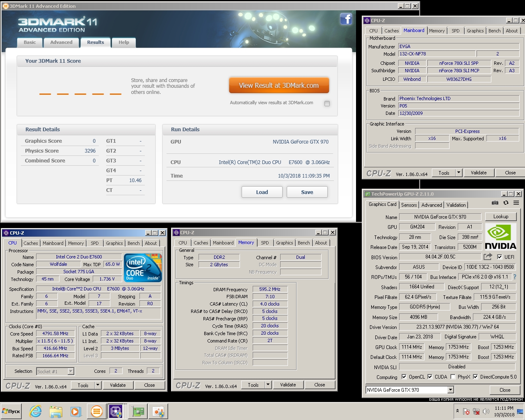Enable automatically view results at 3DMark.com
The height and width of the screenshot is (420, 525).
click(327, 103)
